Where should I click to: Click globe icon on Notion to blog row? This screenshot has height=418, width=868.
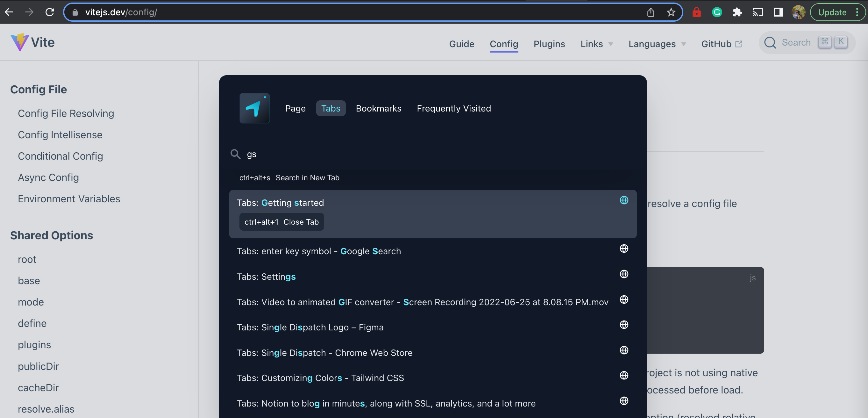(624, 401)
